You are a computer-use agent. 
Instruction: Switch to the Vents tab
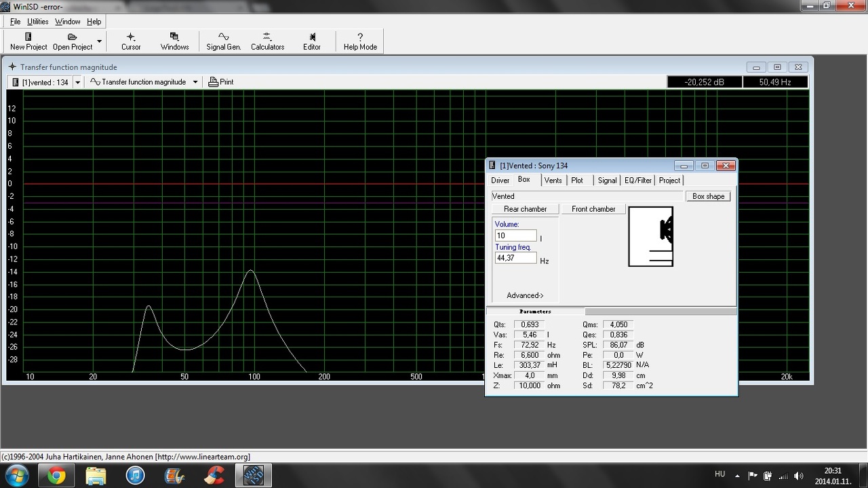point(553,181)
